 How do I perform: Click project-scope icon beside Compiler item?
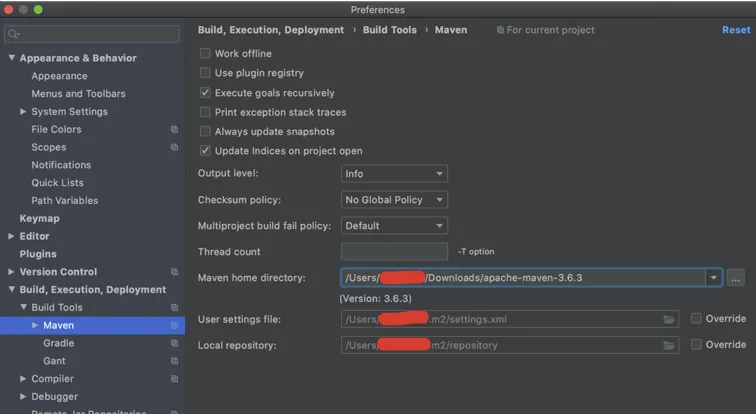click(174, 379)
